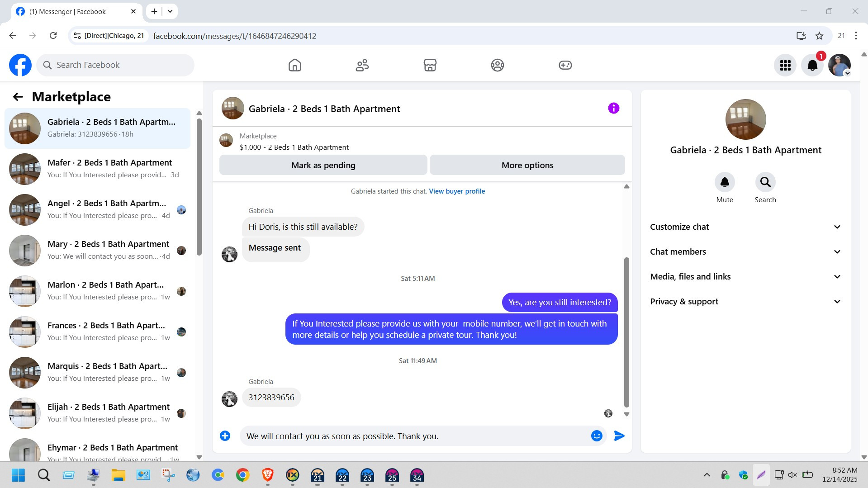Install app icon in address bar
Viewport: 868px width, 488px height.
[x=801, y=36]
